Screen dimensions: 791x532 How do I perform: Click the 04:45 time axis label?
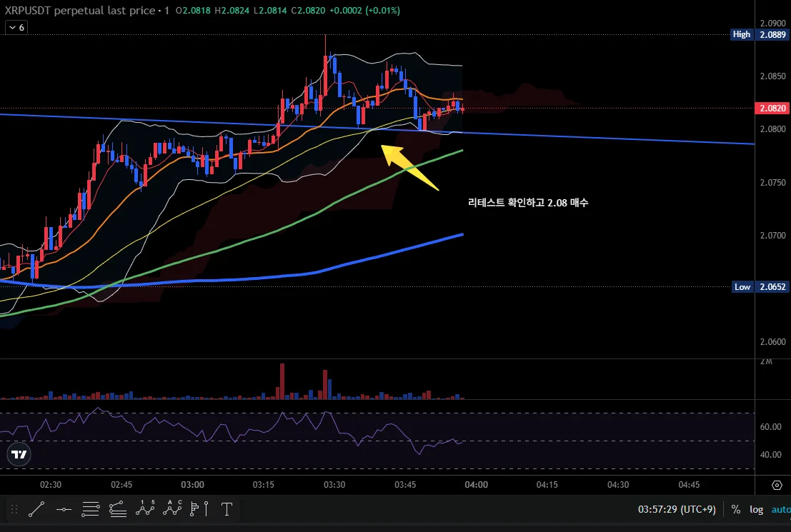[689, 485]
